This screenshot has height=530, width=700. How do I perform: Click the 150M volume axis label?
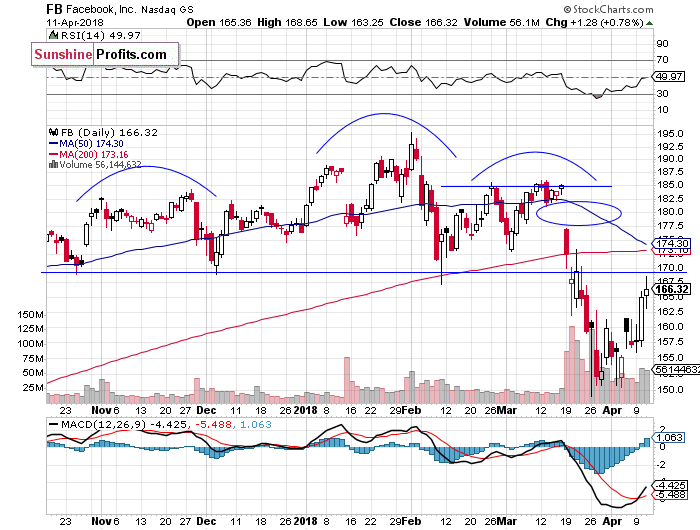31,315
